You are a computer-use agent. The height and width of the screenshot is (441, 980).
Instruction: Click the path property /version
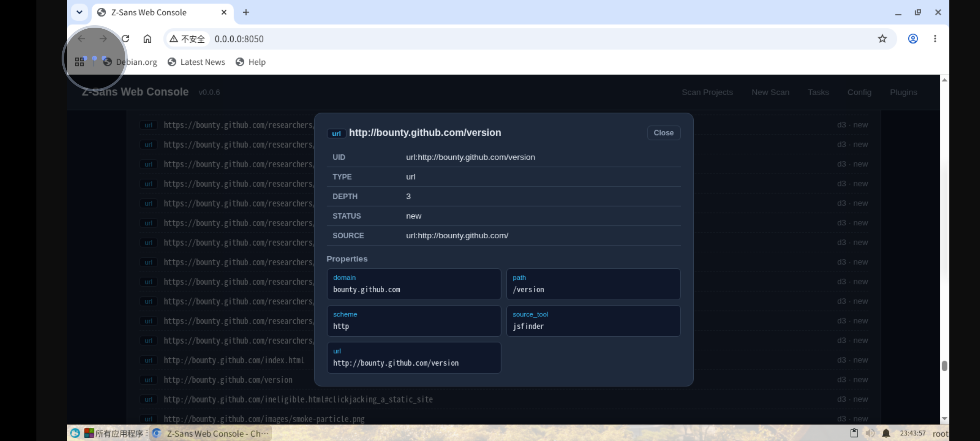[593, 284]
